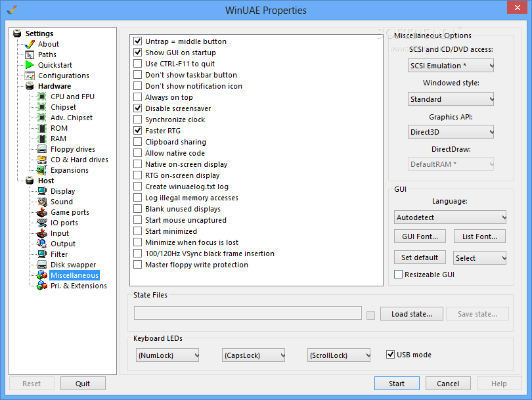Open the Windowed style Standard dropdown
Viewport: 532px width, 400px height.
451,99
